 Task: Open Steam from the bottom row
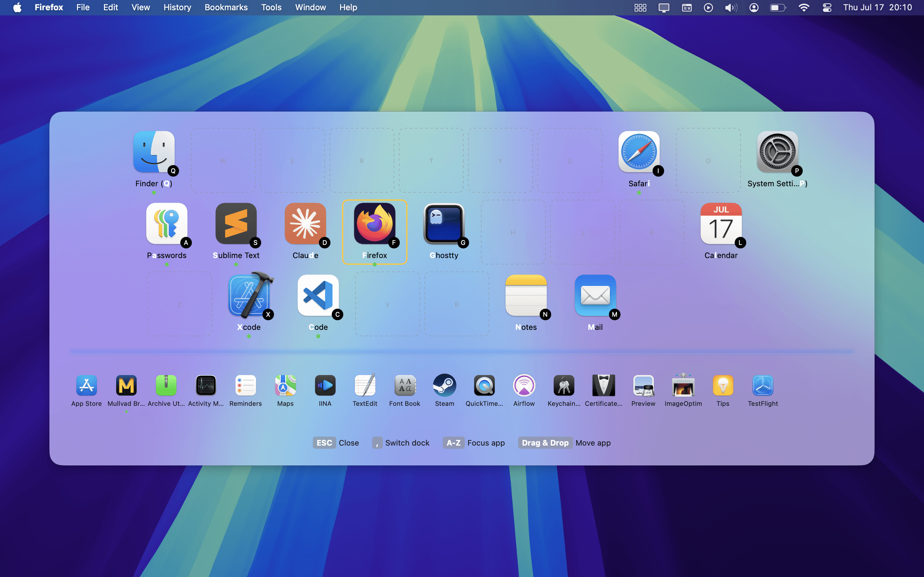pos(444,385)
